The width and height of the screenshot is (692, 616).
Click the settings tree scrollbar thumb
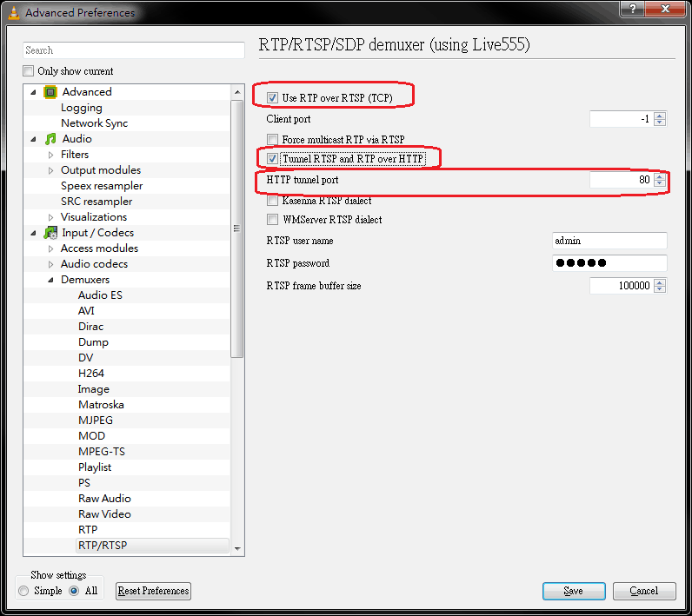237,229
